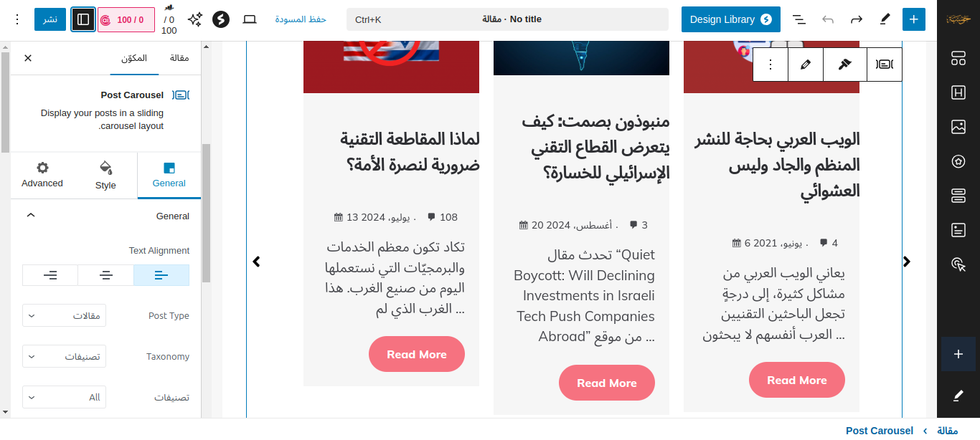Open the desktop preview device icon
The image size is (980, 440).
click(x=250, y=19)
